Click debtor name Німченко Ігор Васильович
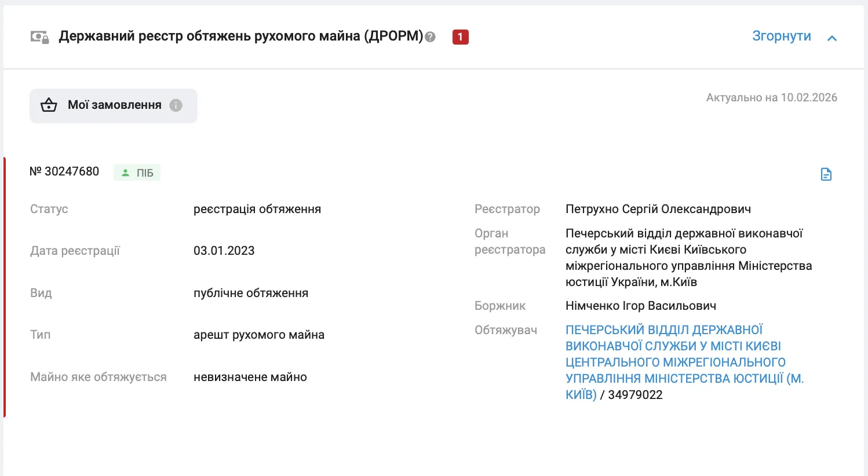Screen dimensions: 868x476 [x=640, y=306]
